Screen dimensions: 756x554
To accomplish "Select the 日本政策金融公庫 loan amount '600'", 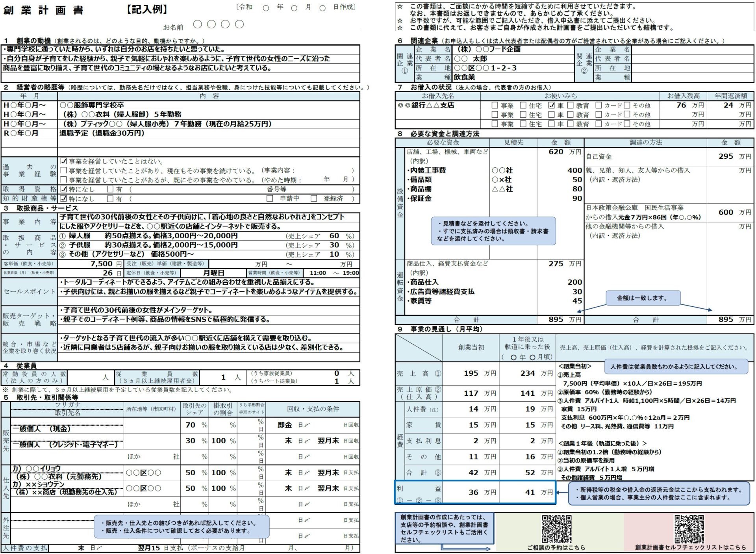I will (x=726, y=212).
